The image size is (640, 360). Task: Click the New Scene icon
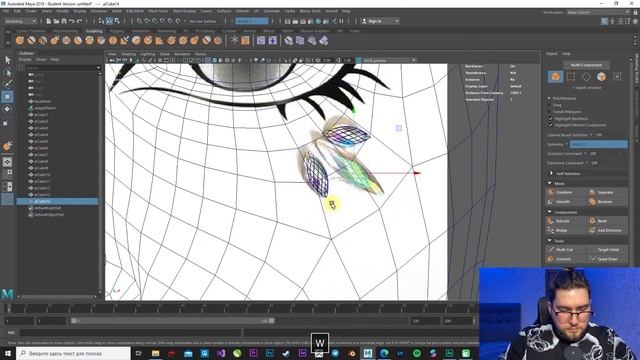tap(48, 21)
